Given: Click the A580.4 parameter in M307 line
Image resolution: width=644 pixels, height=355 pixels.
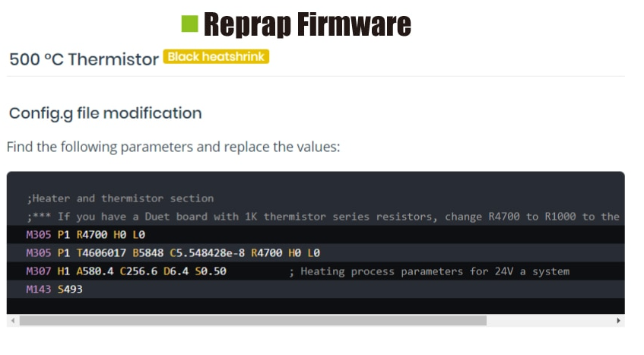Looking at the screenshot, I should (x=95, y=271).
